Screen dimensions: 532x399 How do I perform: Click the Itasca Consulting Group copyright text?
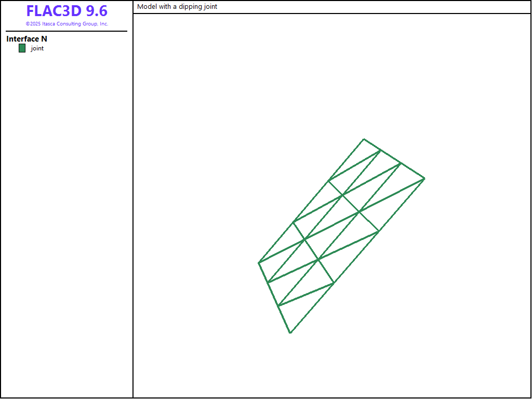(x=66, y=24)
